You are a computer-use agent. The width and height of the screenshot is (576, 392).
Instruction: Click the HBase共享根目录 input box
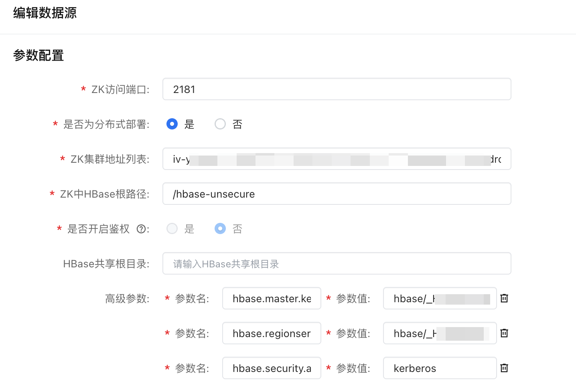[x=337, y=263]
